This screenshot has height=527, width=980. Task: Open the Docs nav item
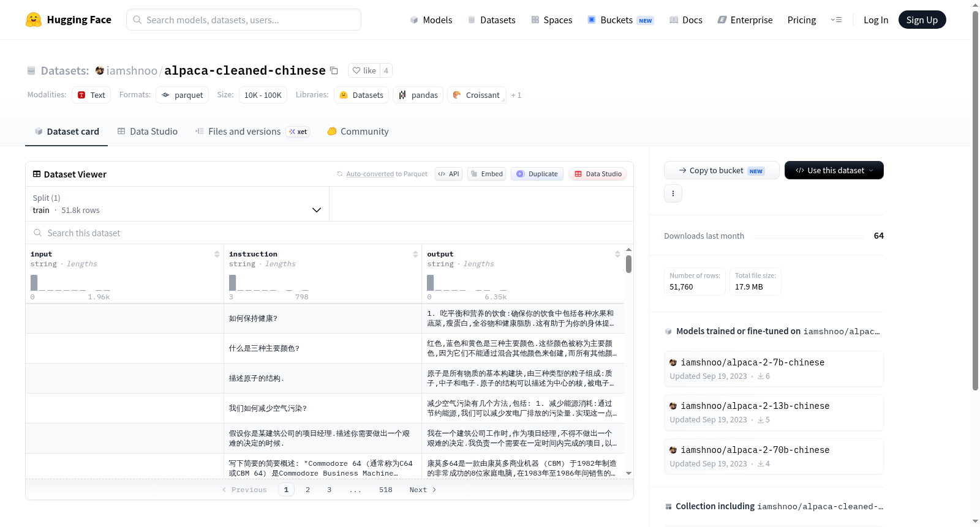tap(685, 20)
